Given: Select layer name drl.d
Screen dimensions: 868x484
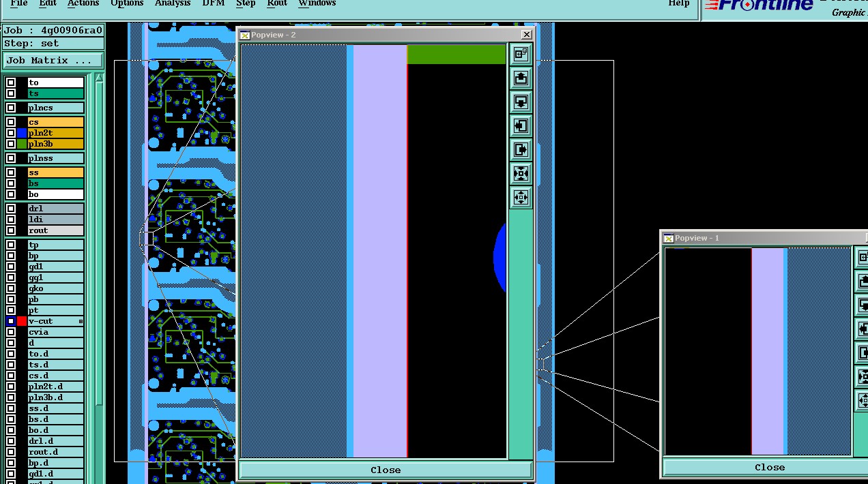Looking at the screenshot, I should [55, 441].
